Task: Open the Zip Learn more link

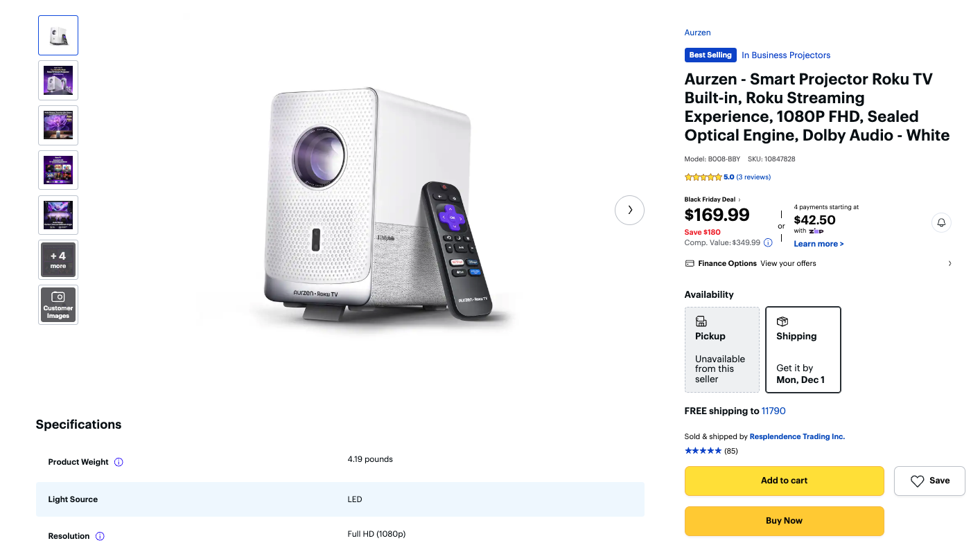Action: [x=819, y=244]
